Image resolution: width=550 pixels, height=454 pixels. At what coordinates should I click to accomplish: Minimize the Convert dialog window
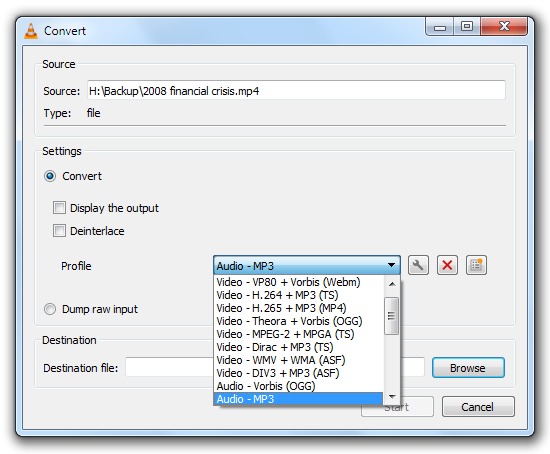point(440,26)
